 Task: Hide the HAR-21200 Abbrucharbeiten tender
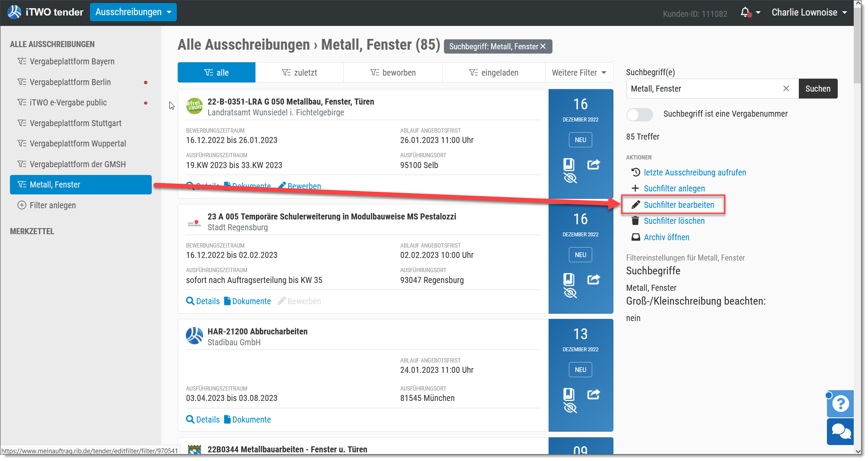[570, 408]
